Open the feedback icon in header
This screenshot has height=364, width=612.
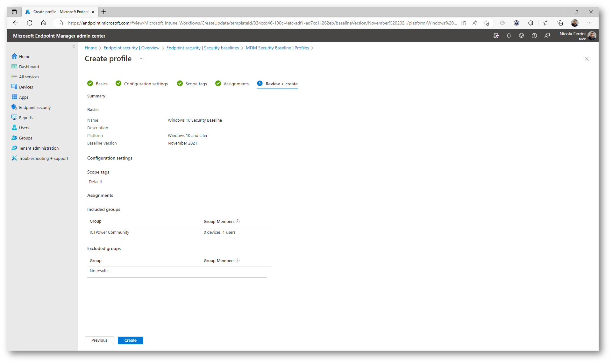[547, 36]
